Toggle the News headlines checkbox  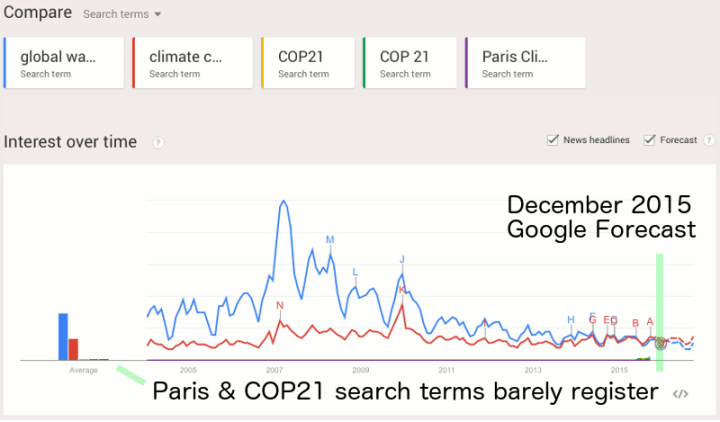click(553, 140)
